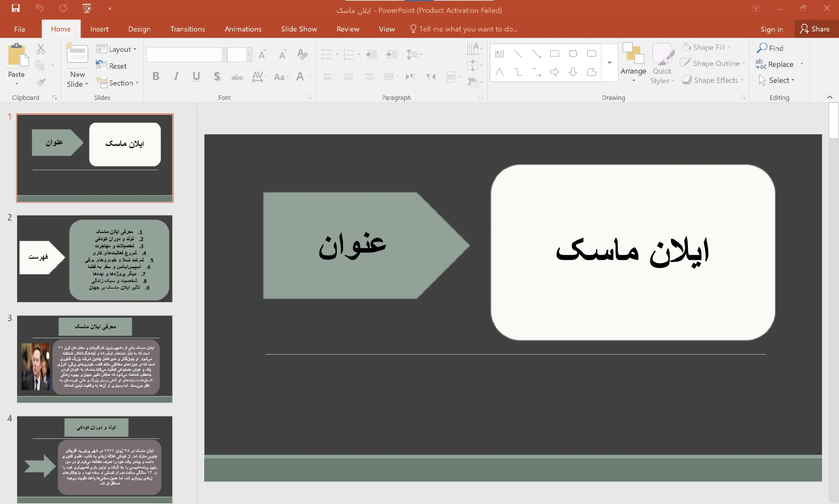839x504 pixels.
Task: Open Shape Effects menu
Action: click(712, 80)
